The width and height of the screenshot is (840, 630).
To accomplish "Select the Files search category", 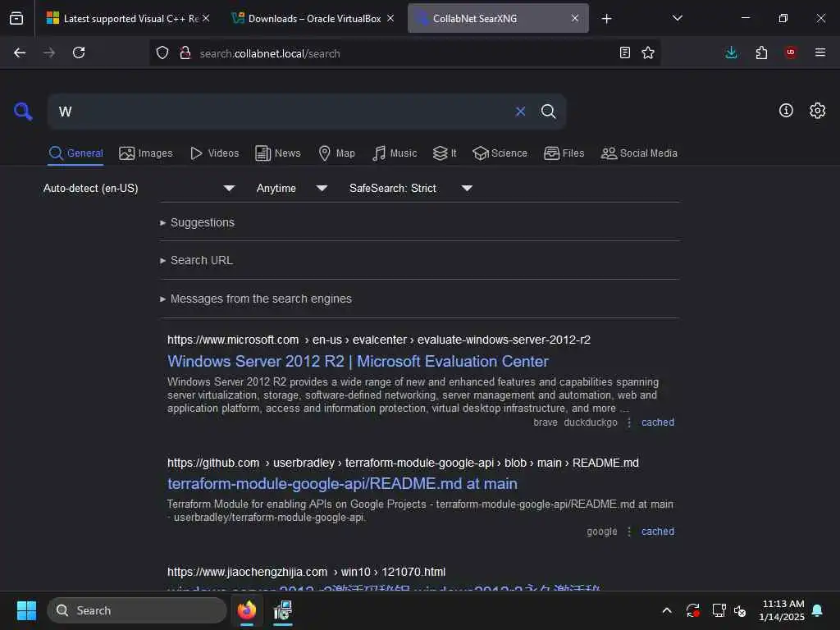I will 564,153.
